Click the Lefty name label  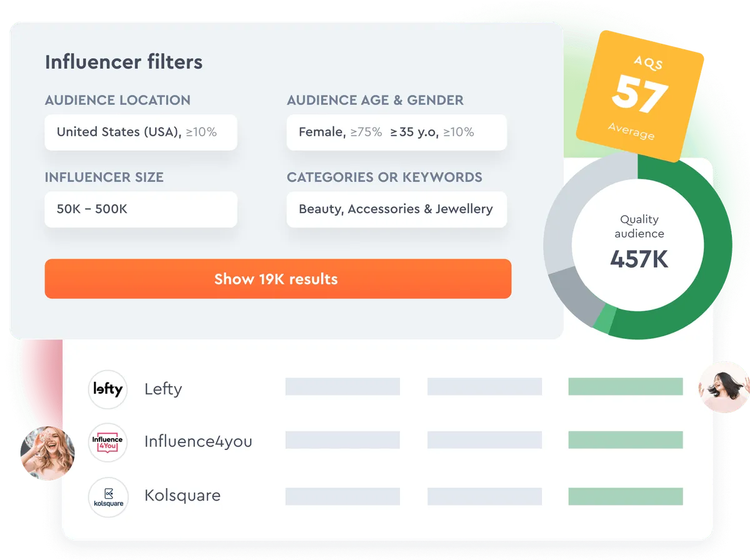(163, 389)
